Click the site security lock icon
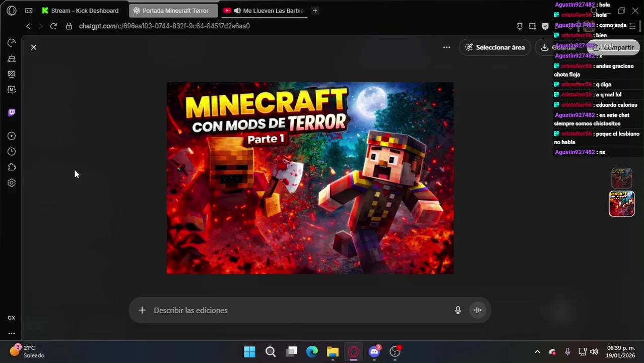The width and height of the screenshot is (644, 363). click(x=69, y=26)
